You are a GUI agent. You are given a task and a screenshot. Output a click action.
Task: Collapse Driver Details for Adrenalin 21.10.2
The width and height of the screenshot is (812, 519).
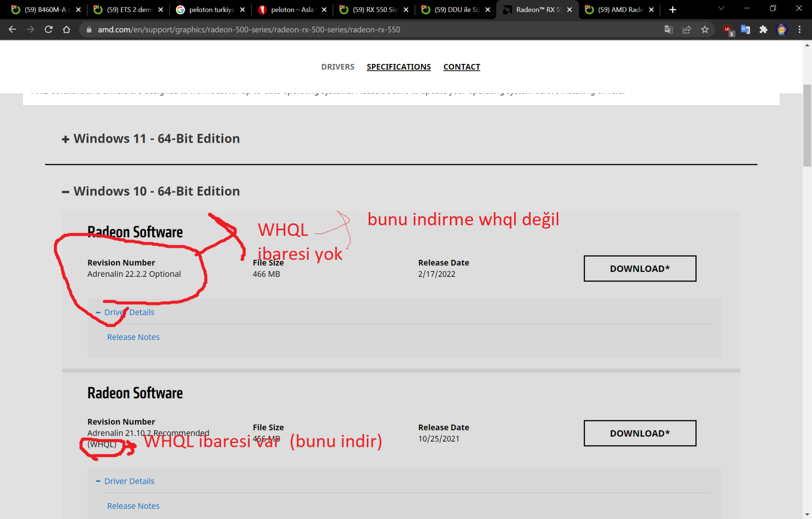point(125,481)
